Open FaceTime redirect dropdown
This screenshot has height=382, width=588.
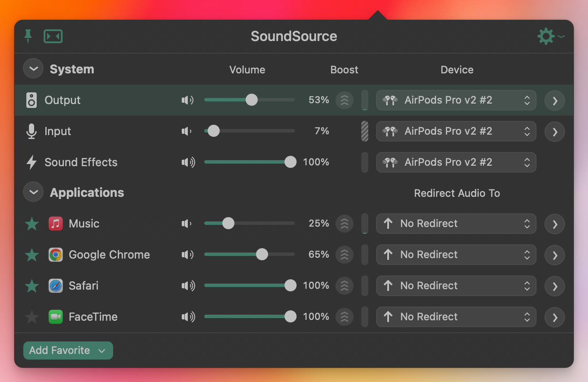coord(456,317)
